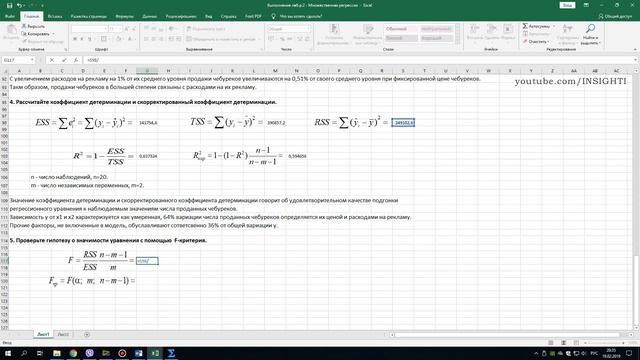The height and width of the screenshot is (360, 640).
Task: Open Insert Function fx dialog
Action: [76, 60]
